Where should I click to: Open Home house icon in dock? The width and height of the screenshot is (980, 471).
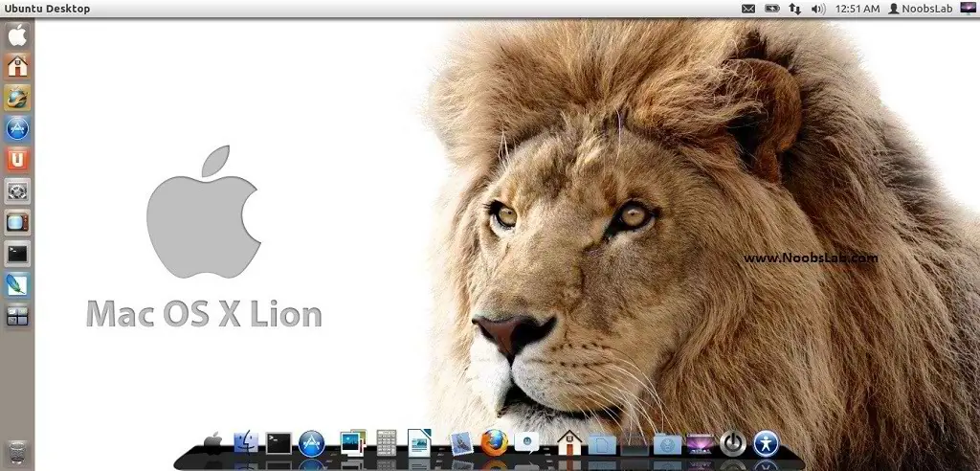(x=568, y=443)
